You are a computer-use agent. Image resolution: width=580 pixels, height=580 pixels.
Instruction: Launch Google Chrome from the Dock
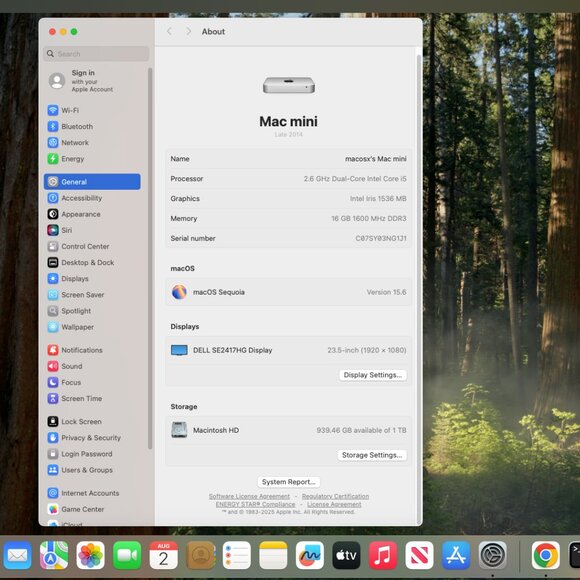[x=546, y=555]
